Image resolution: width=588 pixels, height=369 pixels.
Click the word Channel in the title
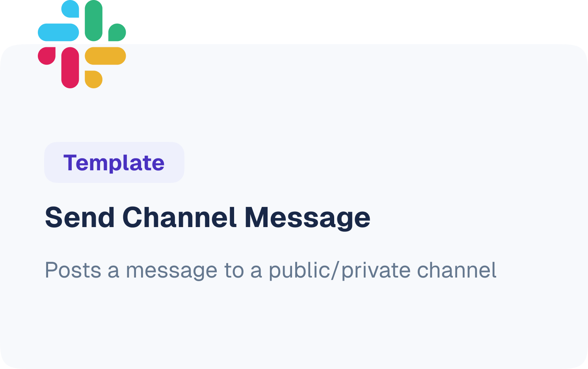(x=179, y=217)
